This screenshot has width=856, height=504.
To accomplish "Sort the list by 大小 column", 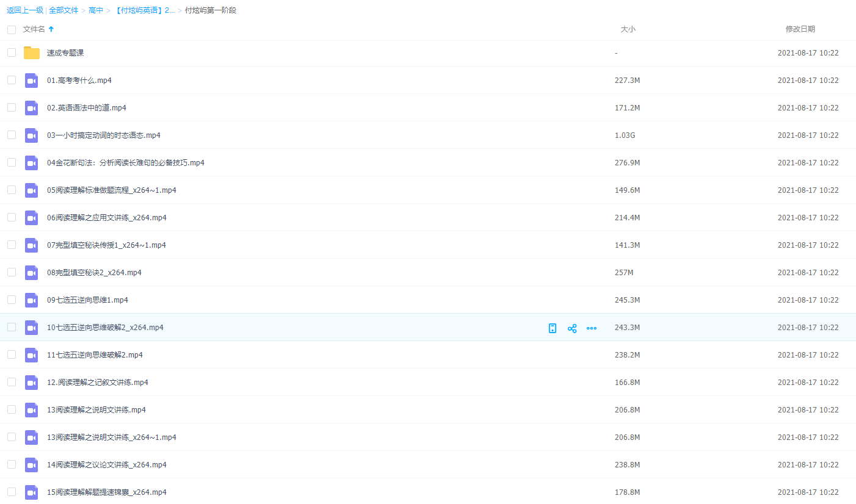I will coord(628,29).
